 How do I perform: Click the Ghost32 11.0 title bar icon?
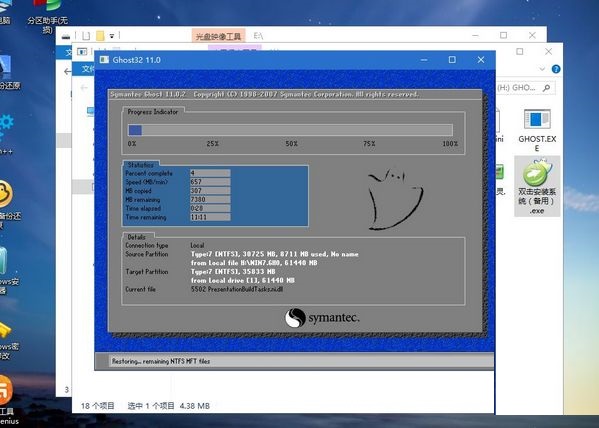point(104,60)
